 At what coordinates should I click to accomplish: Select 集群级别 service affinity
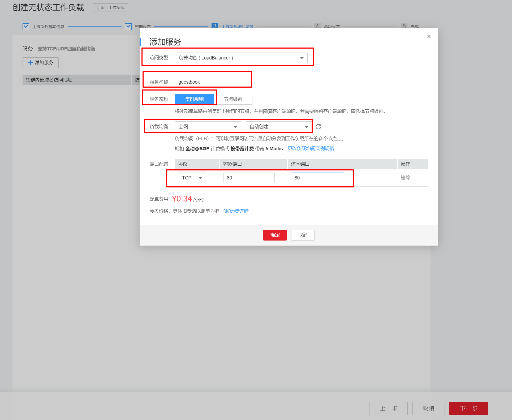[x=194, y=99]
